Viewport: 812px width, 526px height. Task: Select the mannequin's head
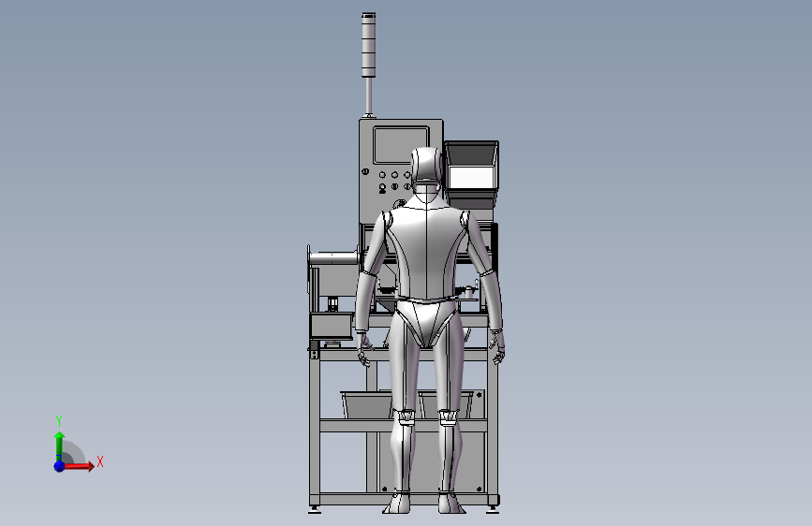(x=428, y=165)
